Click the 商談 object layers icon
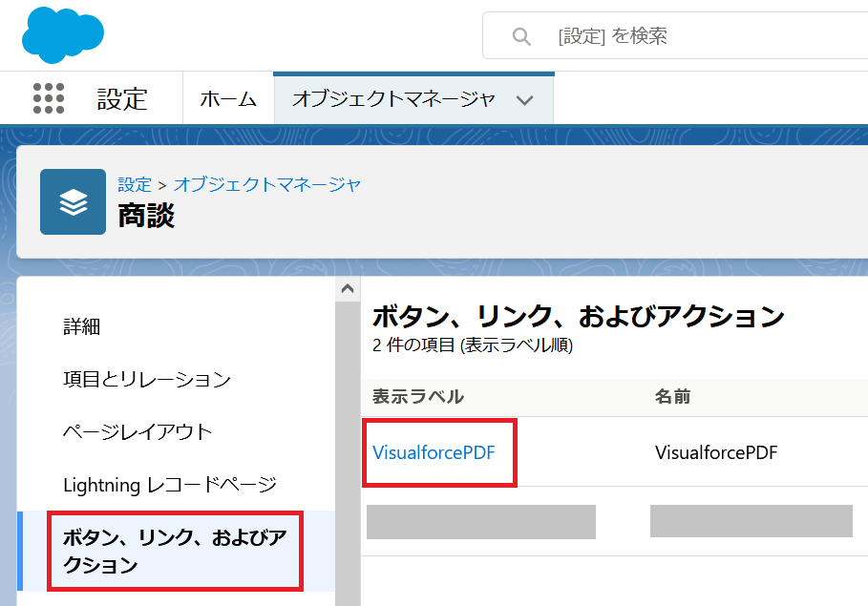 [74, 202]
